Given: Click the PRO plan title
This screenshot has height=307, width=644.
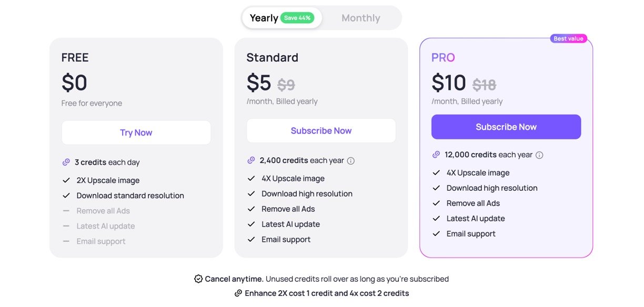Looking at the screenshot, I should [443, 58].
